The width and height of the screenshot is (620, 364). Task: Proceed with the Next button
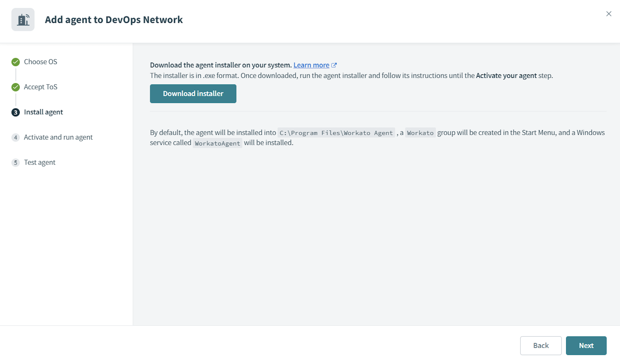tap(586, 346)
